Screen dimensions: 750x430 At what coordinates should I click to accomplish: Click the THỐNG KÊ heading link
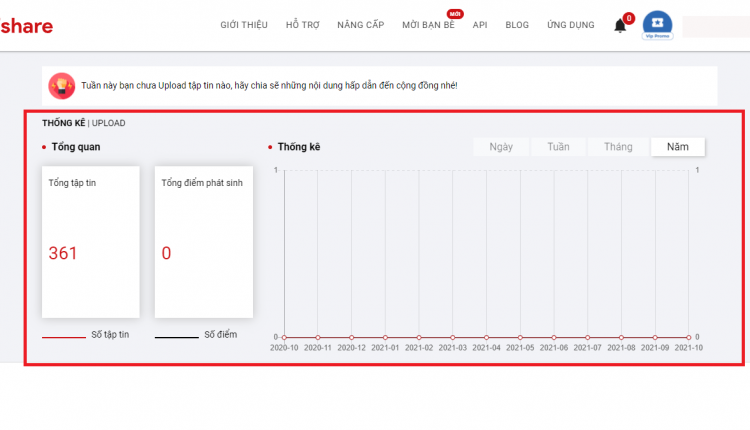64,123
